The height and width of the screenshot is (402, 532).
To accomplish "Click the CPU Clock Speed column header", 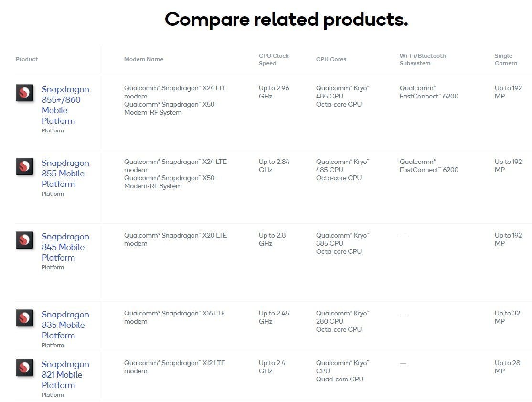I will pyautogui.click(x=274, y=59).
